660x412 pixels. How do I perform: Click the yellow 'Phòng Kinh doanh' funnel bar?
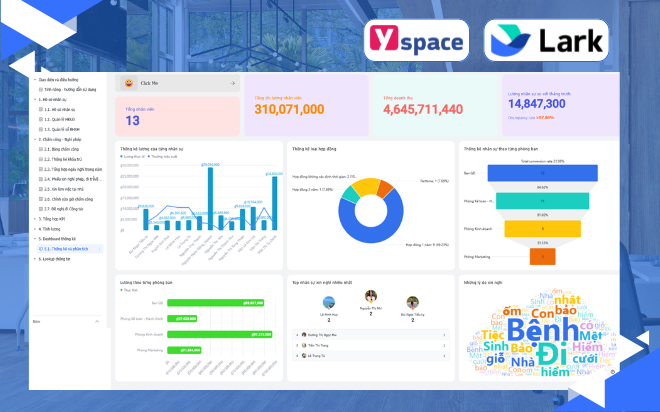coord(543,229)
